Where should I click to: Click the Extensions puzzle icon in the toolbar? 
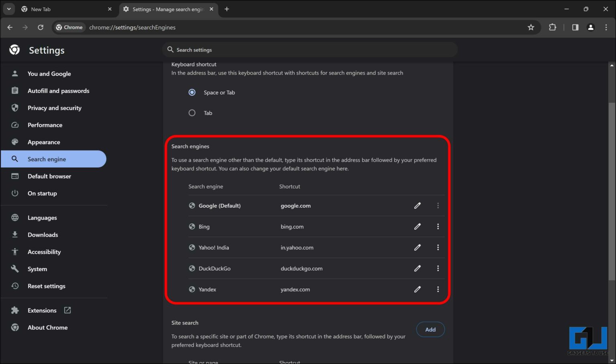(x=552, y=27)
